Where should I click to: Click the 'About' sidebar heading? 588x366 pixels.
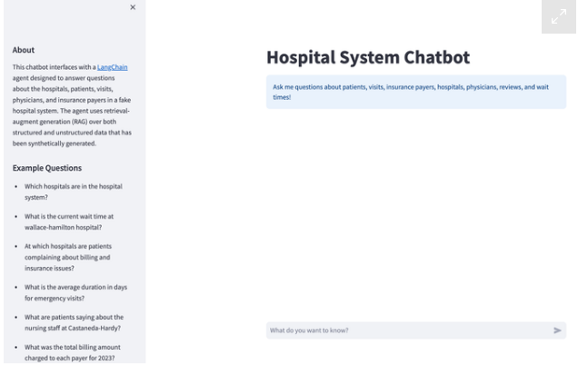(24, 50)
